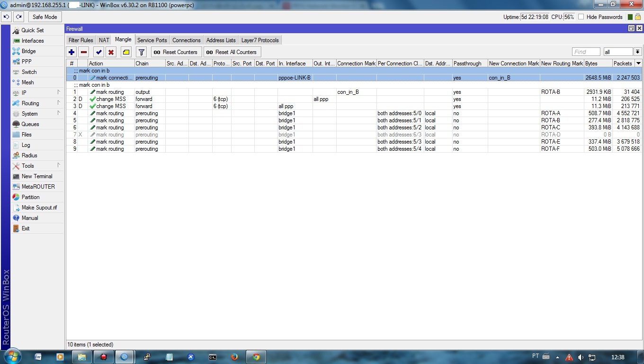Screen dimensions: 644x364
Task: Remove the selected rule with minus icon
Action: (84, 52)
